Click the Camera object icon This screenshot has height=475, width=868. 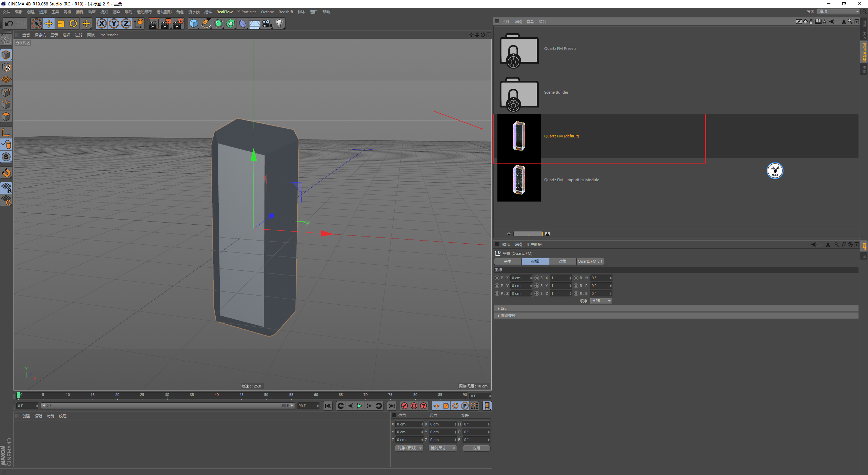coord(267,23)
